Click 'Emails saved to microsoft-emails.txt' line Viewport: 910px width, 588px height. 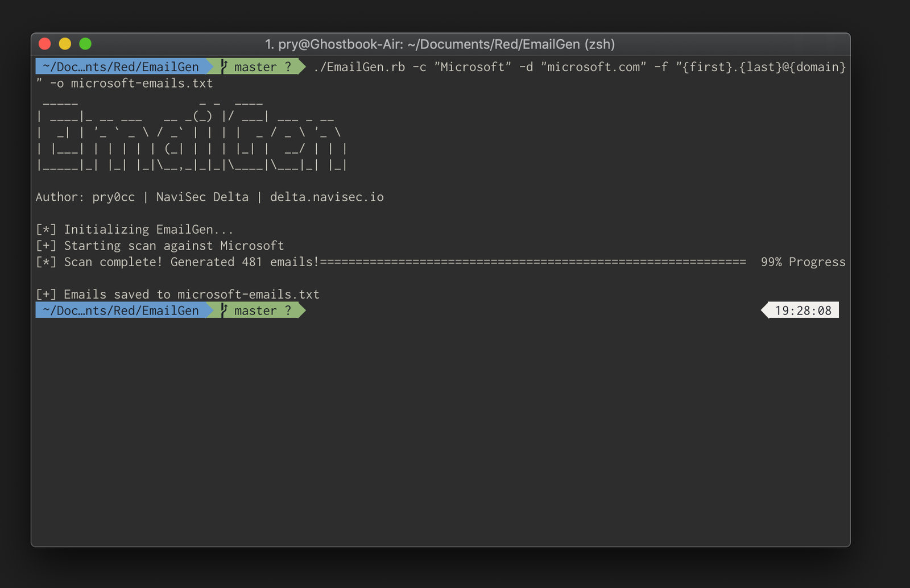click(177, 295)
